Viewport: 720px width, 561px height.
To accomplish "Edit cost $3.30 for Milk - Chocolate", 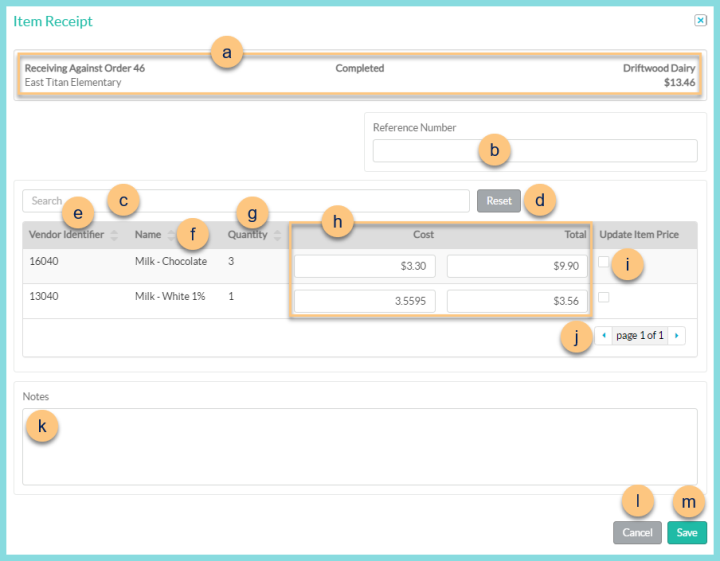I will click(x=365, y=266).
